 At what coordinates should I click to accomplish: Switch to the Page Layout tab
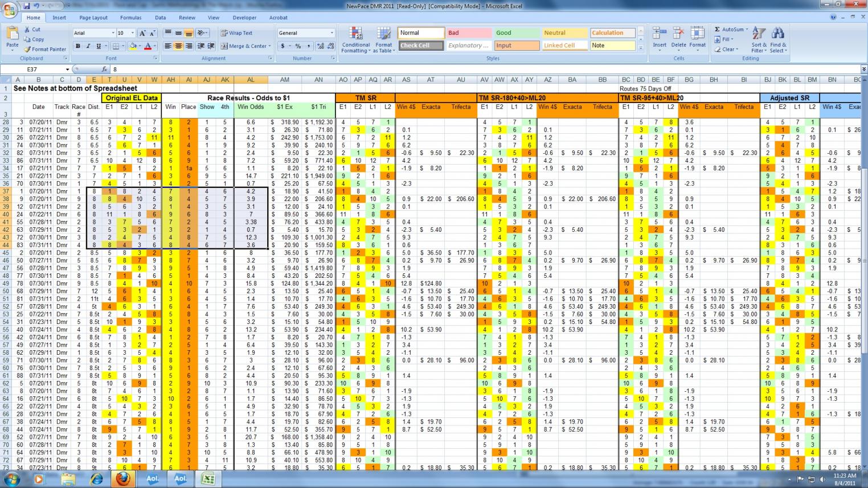[93, 18]
